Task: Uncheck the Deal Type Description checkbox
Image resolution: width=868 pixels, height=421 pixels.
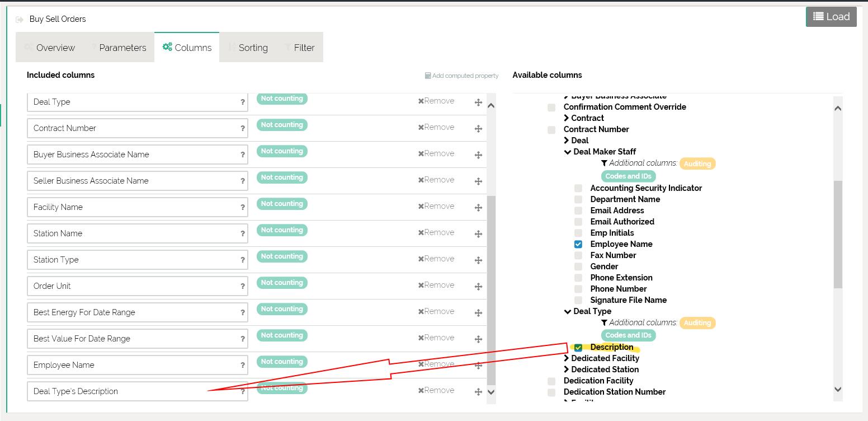Action: 578,348
